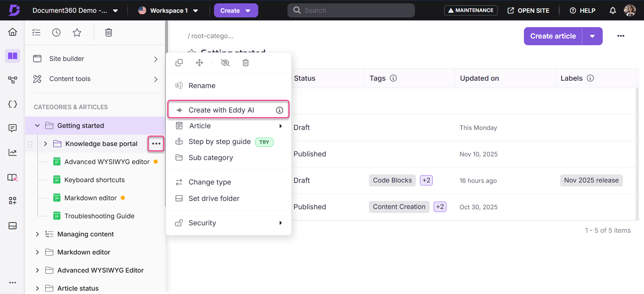The image size is (644, 294).
Task: Expand the Advanced WYSIWYG Editor category
Action: (37, 270)
